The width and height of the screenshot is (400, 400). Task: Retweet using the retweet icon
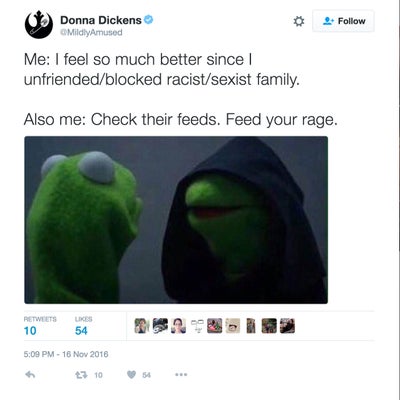point(81,375)
